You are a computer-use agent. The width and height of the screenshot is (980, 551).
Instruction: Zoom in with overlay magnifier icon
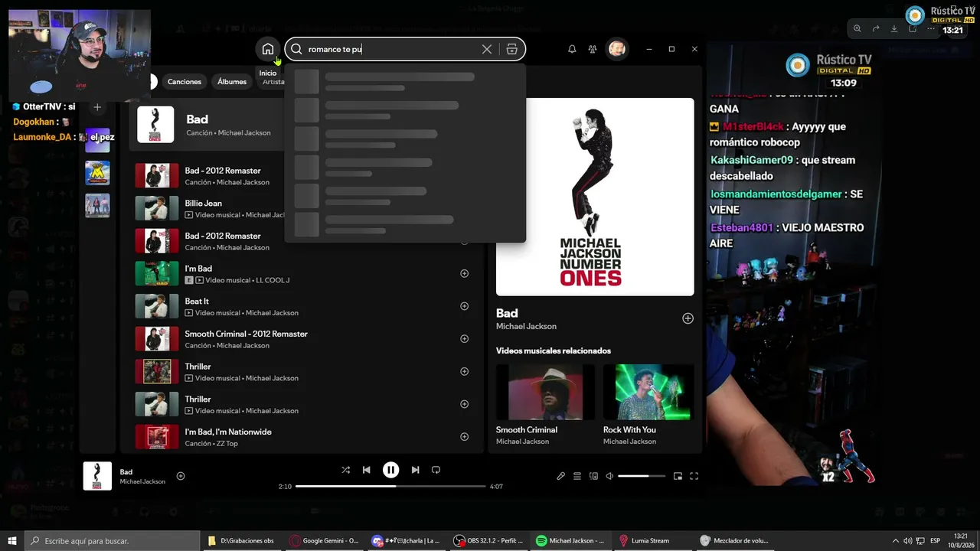857,29
